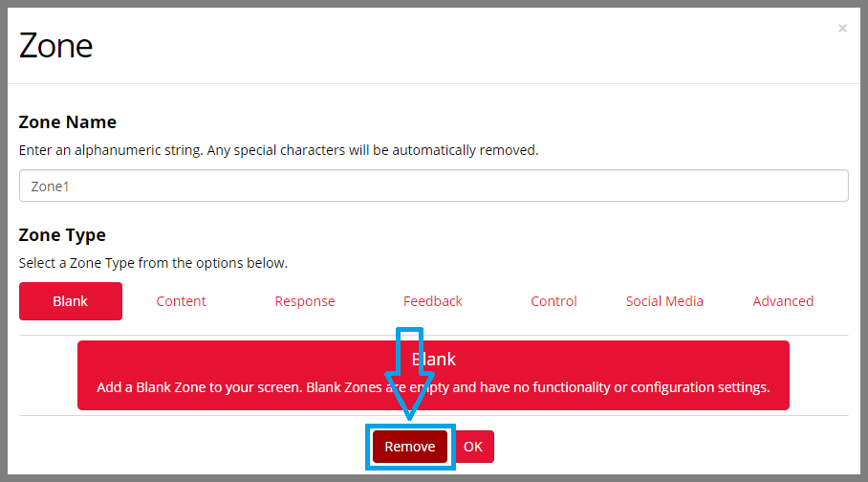Choose the Response zone type
This screenshot has height=482, width=868.
pyautogui.click(x=305, y=301)
